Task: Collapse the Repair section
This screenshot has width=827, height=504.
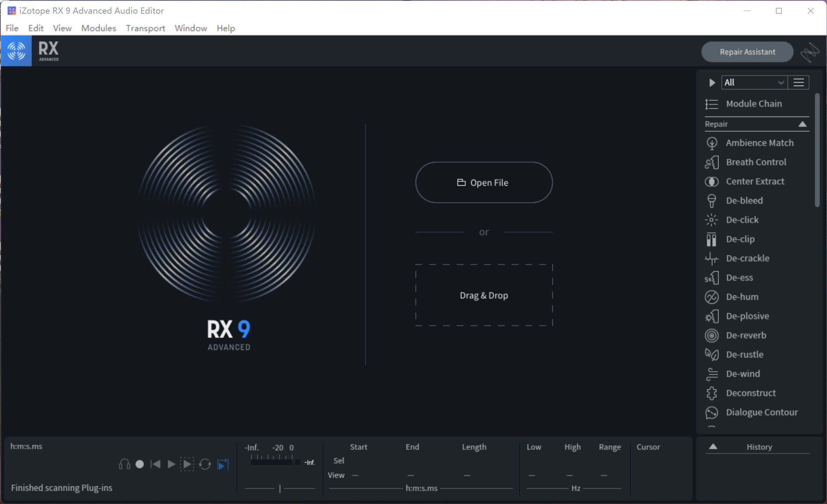Action: point(803,124)
